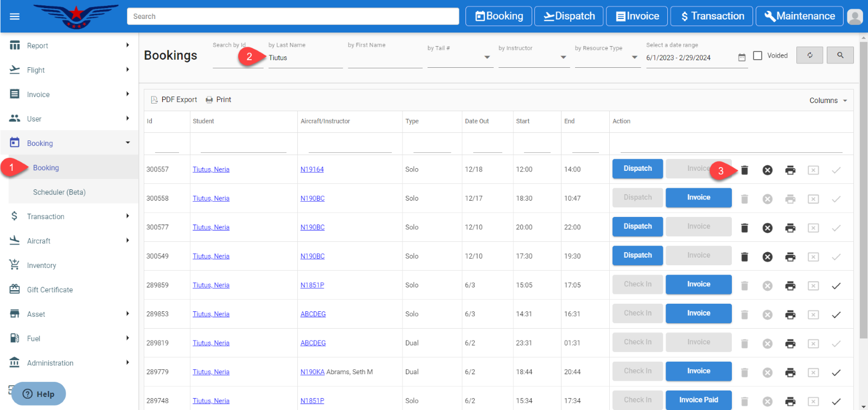
Task: Open the N19164 aircraft link
Action: (312, 169)
